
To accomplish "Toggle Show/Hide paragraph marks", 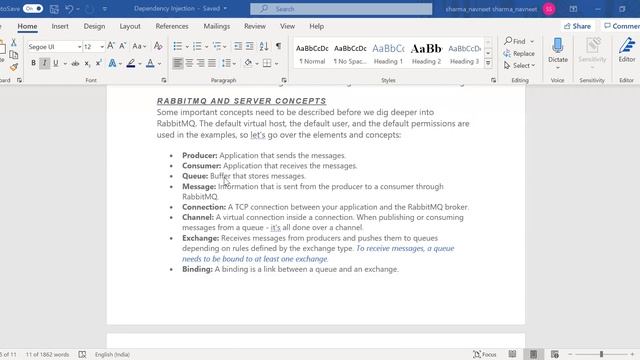I will pos(278,46).
